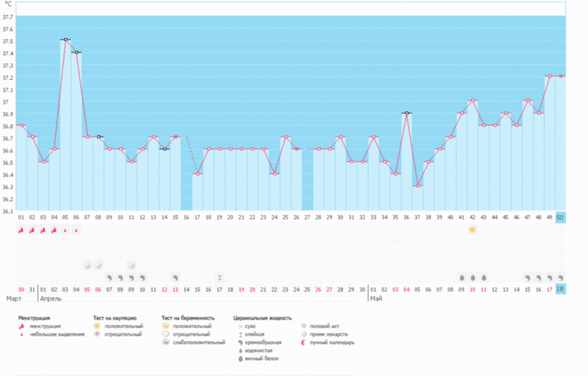588x376 pixels.
Task: Click the positive ovulation test sun on day 42
Action: coord(472,230)
